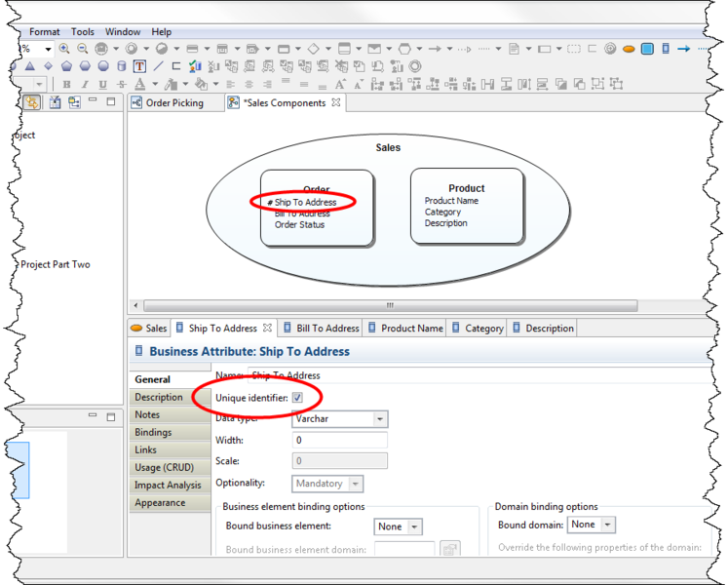Open the Format menu
This screenshot has width=728, height=585.
click(45, 31)
